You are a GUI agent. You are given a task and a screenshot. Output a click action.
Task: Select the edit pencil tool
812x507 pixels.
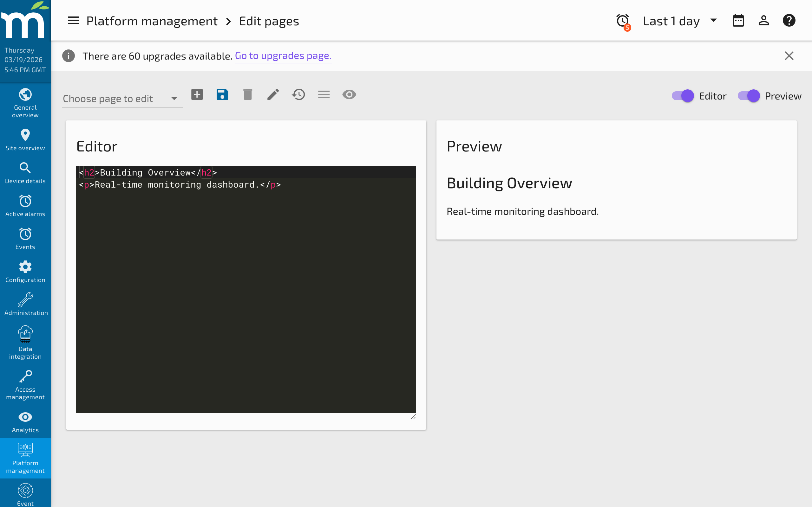(273, 94)
